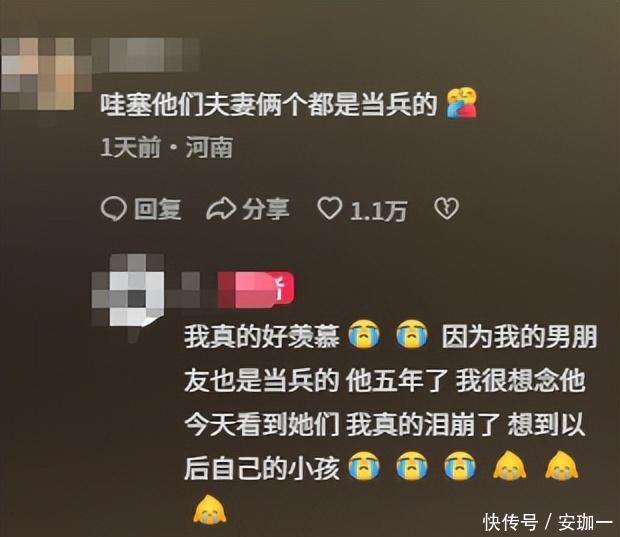Select comment text 哇塞他们夫妻俩个都是当兵的
The width and height of the screenshot is (620, 537).
(x=268, y=105)
